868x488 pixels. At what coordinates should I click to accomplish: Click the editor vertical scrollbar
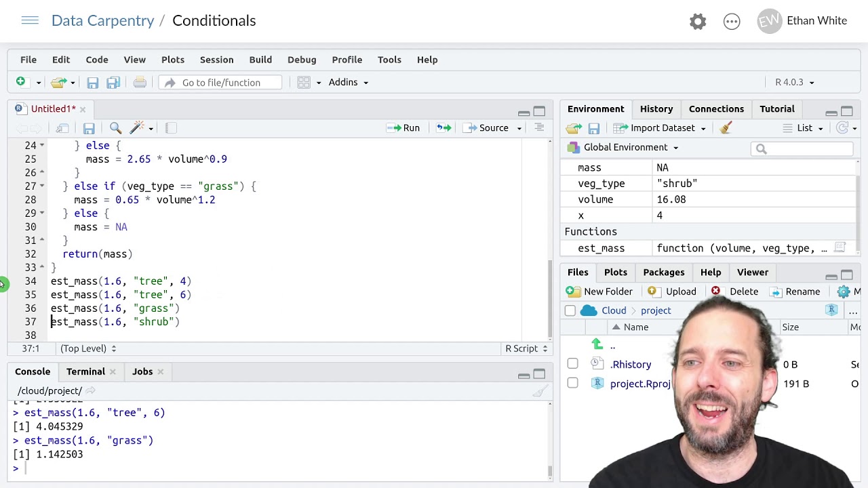[x=550, y=298]
